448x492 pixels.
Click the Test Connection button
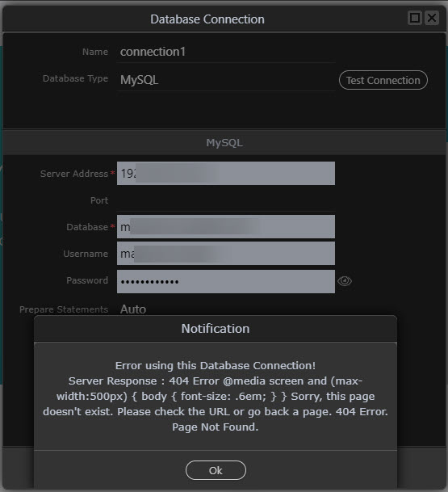click(x=383, y=80)
